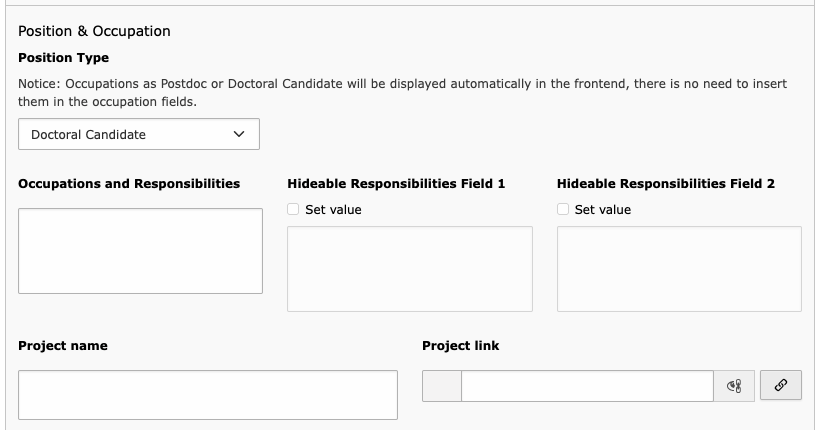Click the Occupations and Responsibilities label
Image resolution: width=820 pixels, height=430 pixels.
129,184
